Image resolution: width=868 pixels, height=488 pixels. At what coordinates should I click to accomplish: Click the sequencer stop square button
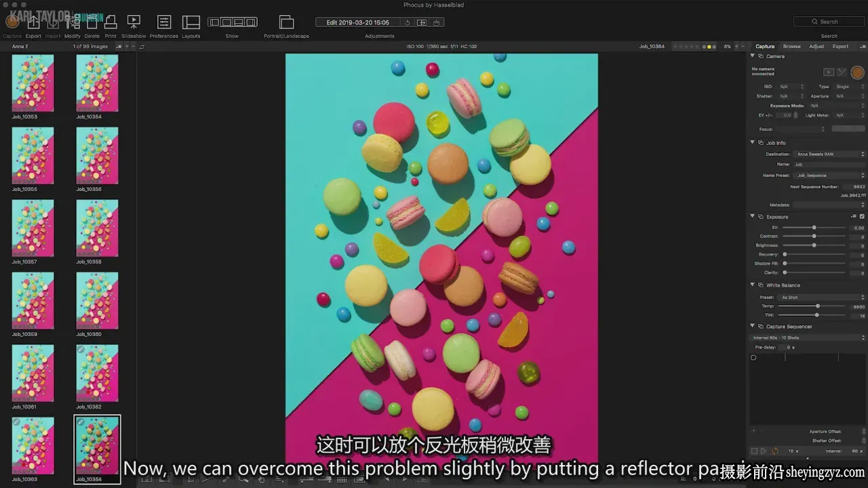coord(753,451)
